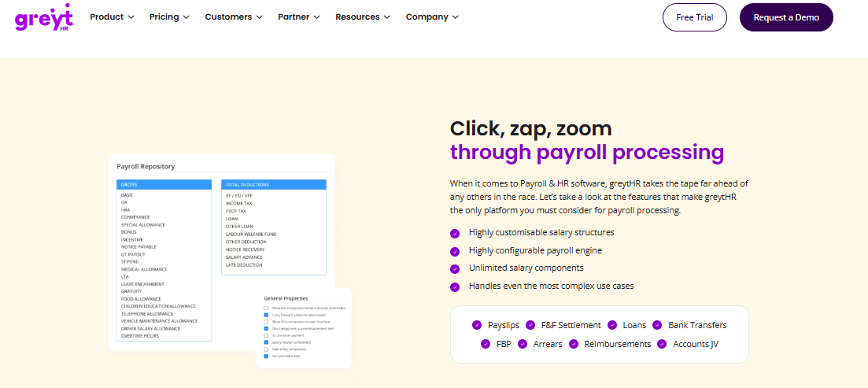Expand the Partner menu chevron
868x388 pixels.
coord(316,17)
